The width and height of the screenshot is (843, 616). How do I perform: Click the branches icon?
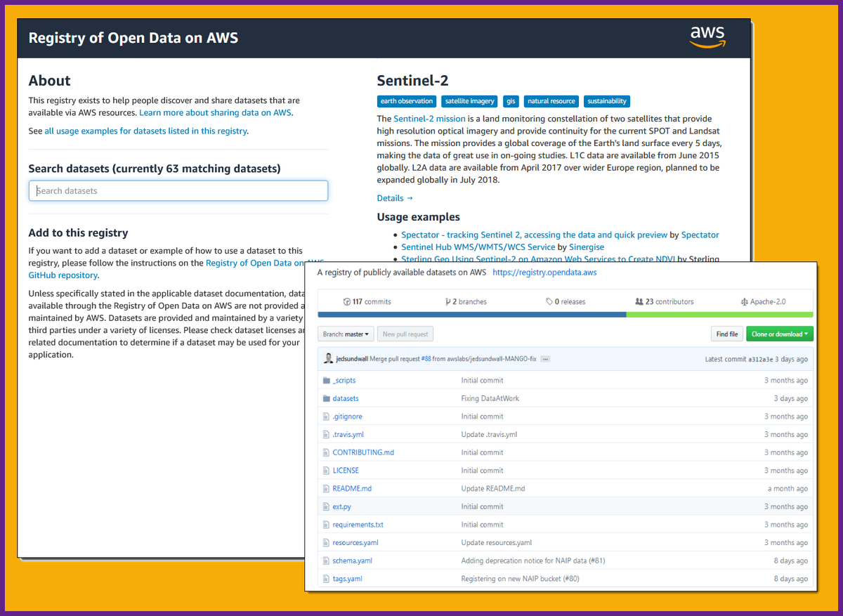(448, 301)
